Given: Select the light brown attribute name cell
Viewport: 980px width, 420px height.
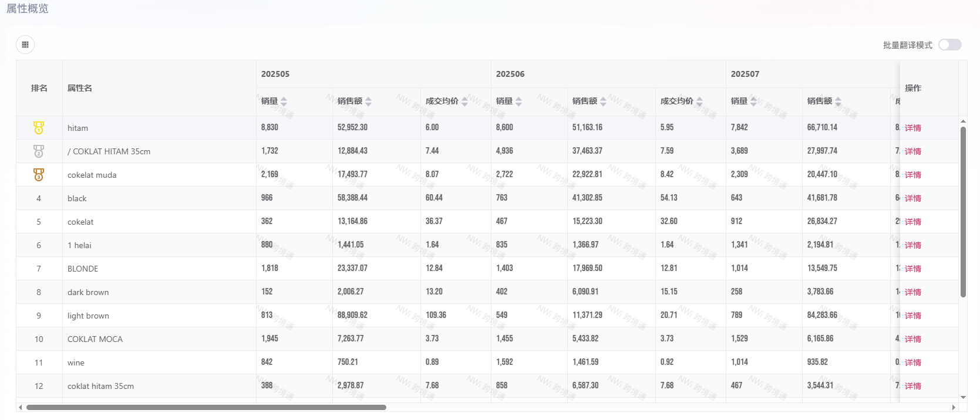Looking at the screenshot, I should point(88,316).
